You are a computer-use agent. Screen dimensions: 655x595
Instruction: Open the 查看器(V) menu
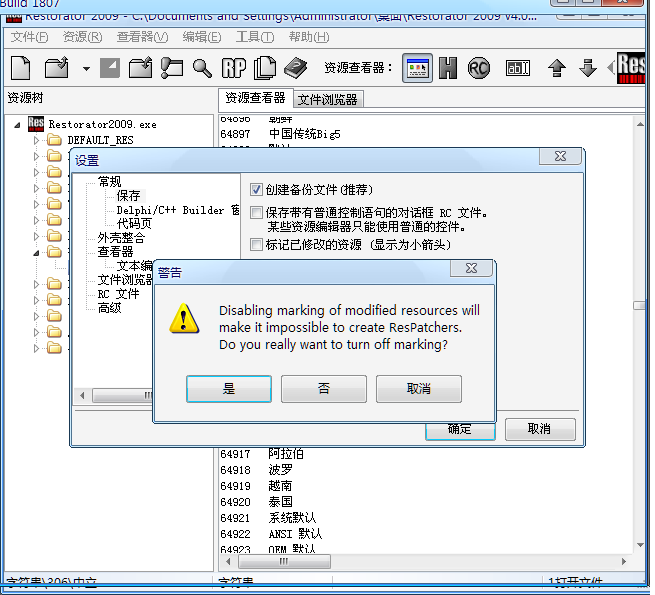pos(142,37)
